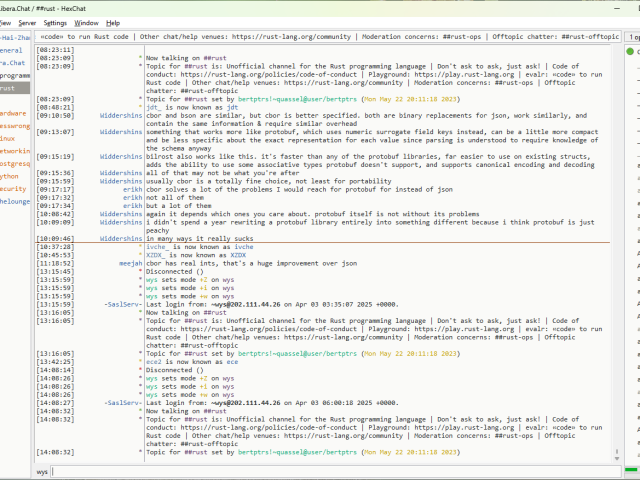Select the Libera.Chat server entry
This screenshot has height=480, width=640.
[x=15, y=62]
